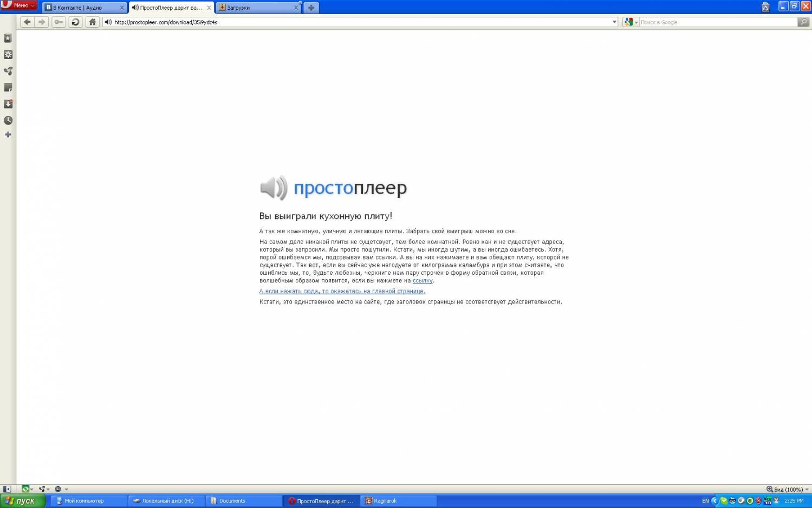Switch to Documents taskbar window
The width and height of the screenshot is (812, 508).
[244, 501]
